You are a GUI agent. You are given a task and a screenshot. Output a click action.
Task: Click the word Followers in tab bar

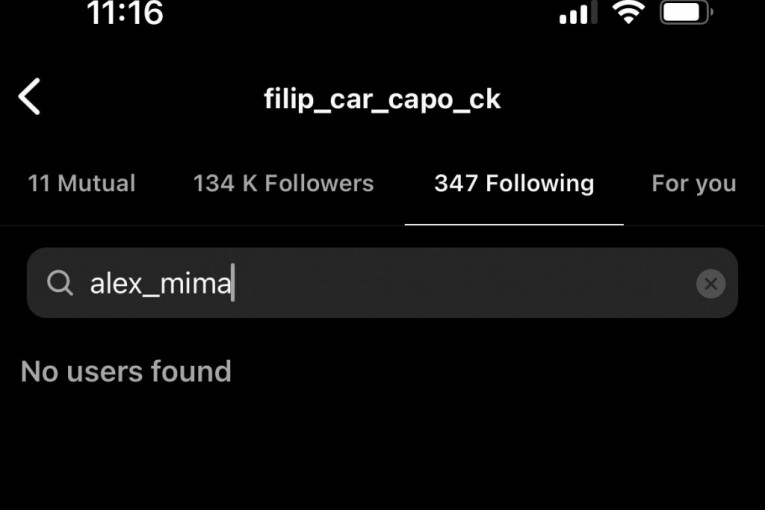[319, 184]
